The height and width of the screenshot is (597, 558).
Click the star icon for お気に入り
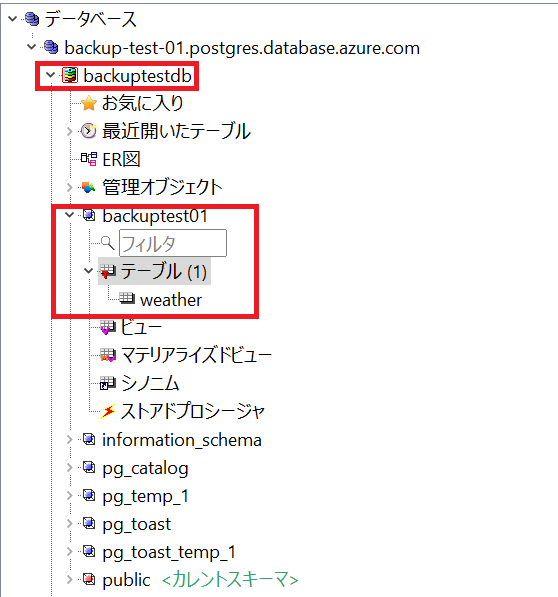click(89, 103)
